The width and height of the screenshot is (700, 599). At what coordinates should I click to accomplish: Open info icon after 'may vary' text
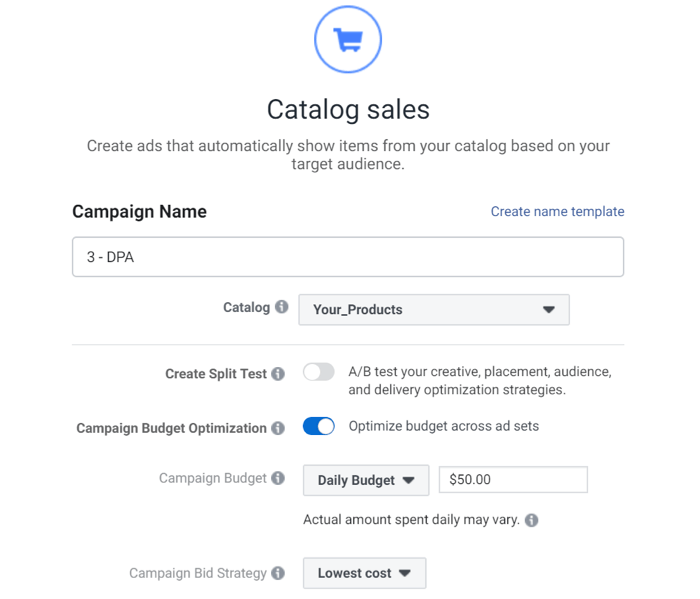click(x=531, y=520)
